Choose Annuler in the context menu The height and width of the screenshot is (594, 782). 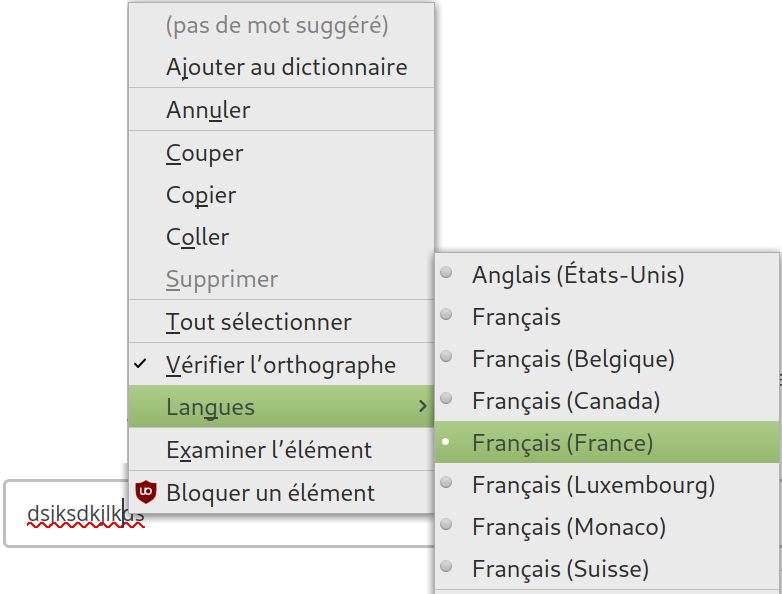click(x=208, y=110)
